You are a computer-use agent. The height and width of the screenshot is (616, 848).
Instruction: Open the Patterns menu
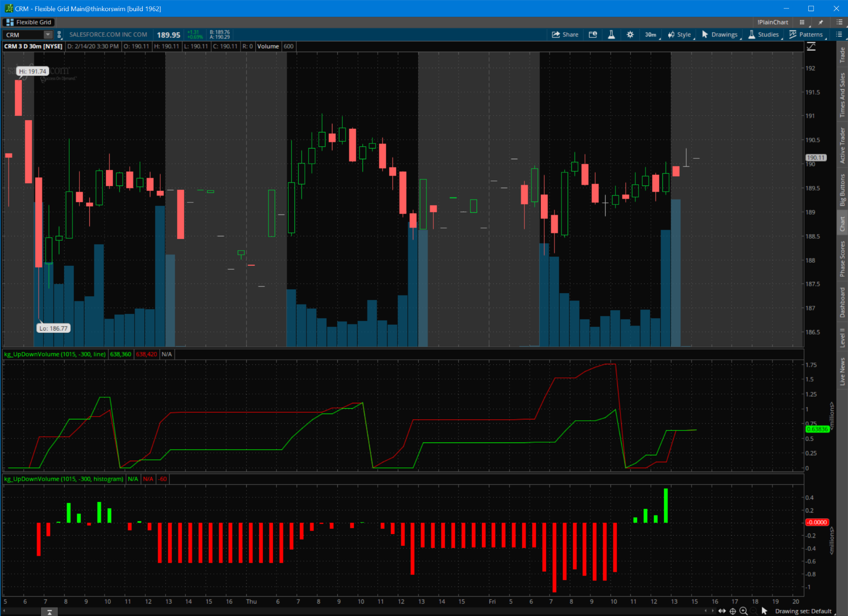coord(806,34)
